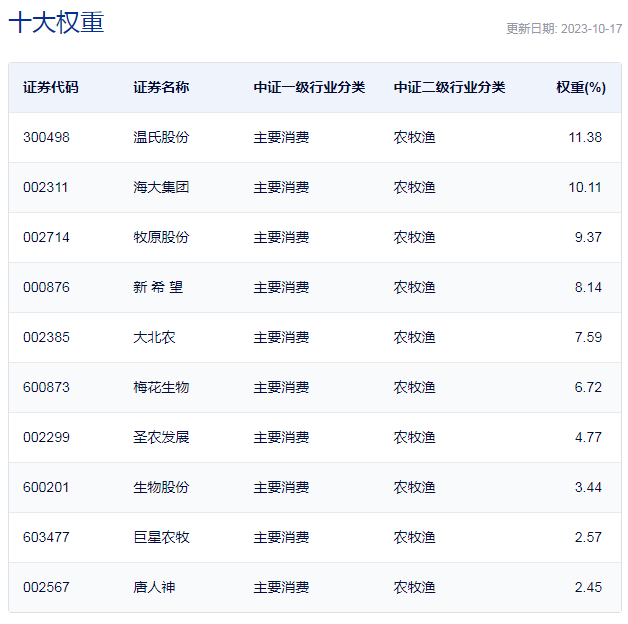Click 主要消费 in the 巨星农牧 row
Image resolution: width=628 pixels, height=624 pixels.
tap(281, 537)
